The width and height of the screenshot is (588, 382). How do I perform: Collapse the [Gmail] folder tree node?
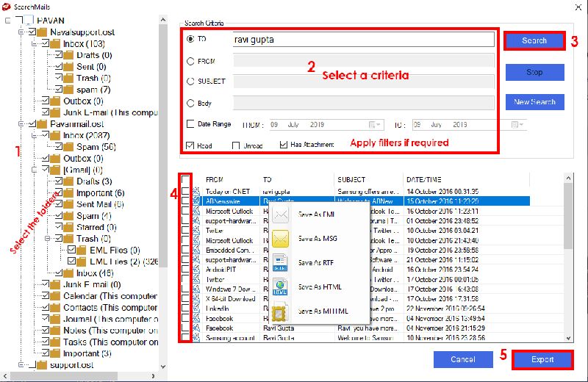click(x=34, y=170)
